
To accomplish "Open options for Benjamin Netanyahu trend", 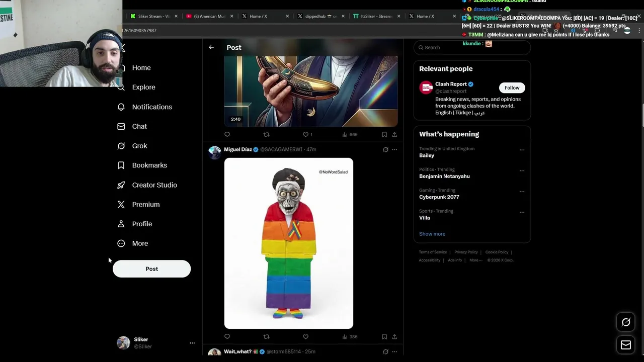I will 522,170.
